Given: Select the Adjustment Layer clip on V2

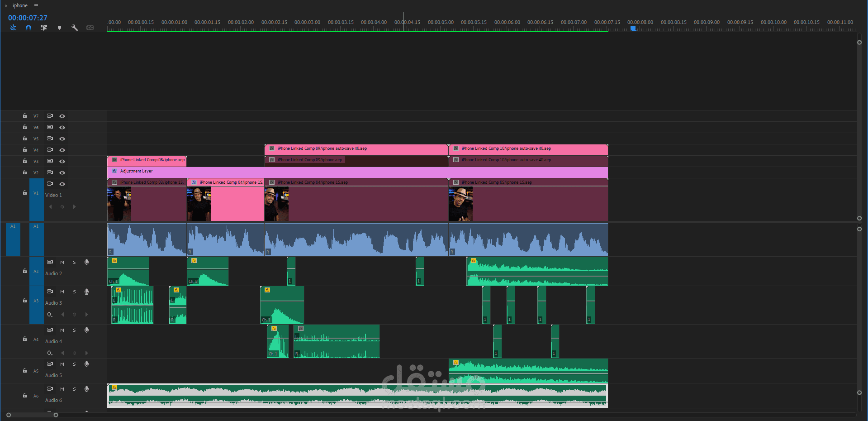Looking at the screenshot, I should pos(357,172).
